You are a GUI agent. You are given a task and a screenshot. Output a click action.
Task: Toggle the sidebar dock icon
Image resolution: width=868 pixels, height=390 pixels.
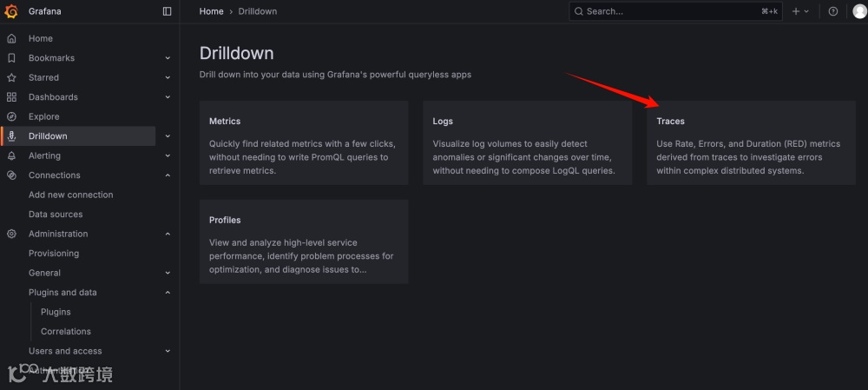pos(168,11)
